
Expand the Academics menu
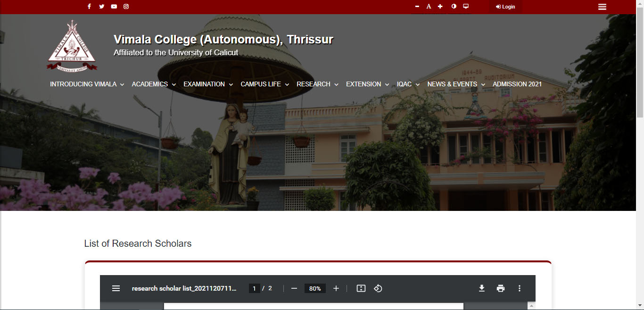click(x=154, y=84)
